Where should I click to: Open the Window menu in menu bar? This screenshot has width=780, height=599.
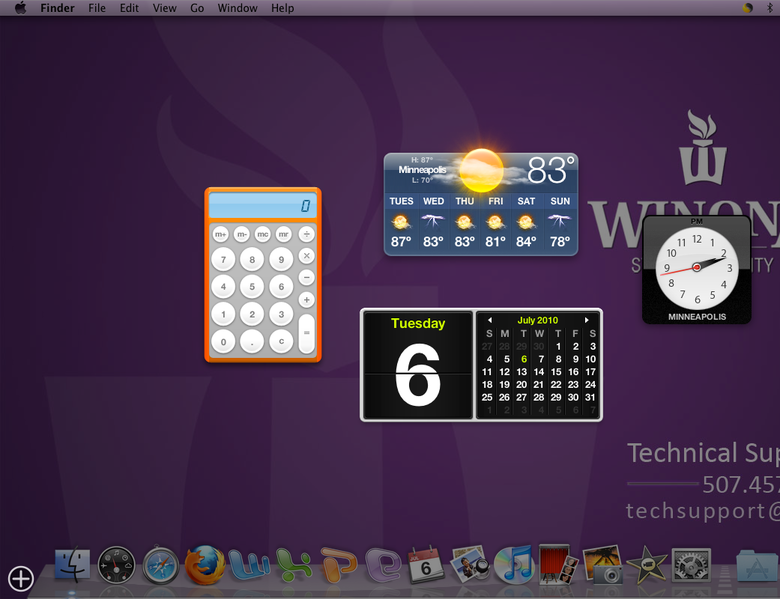(x=237, y=8)
